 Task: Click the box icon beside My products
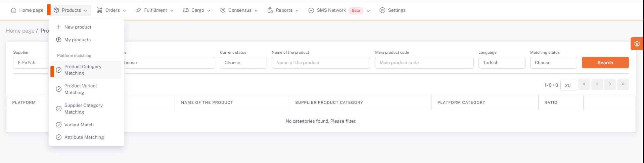pos(59,40)
